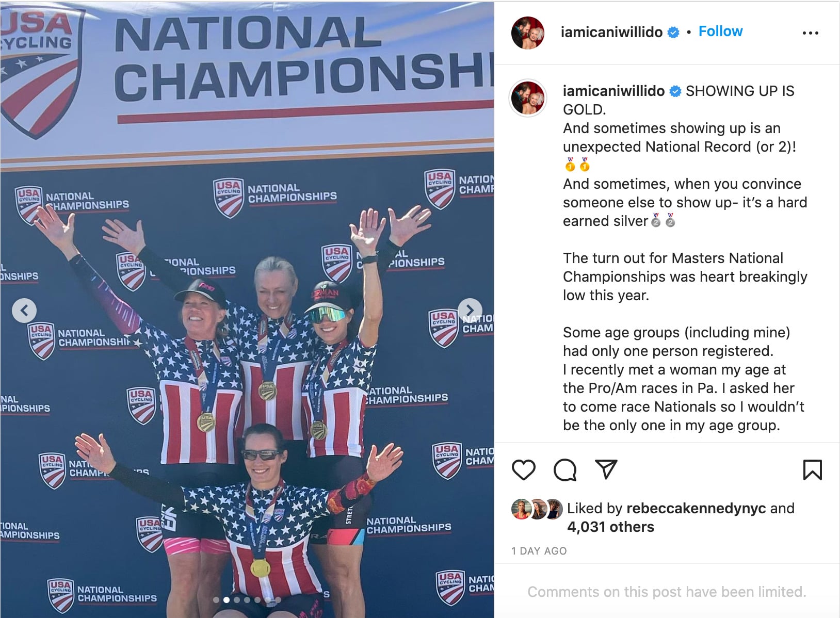840x618 pixels.
Task: Save the post with the bookmark icon
Action: pos(812,470)
